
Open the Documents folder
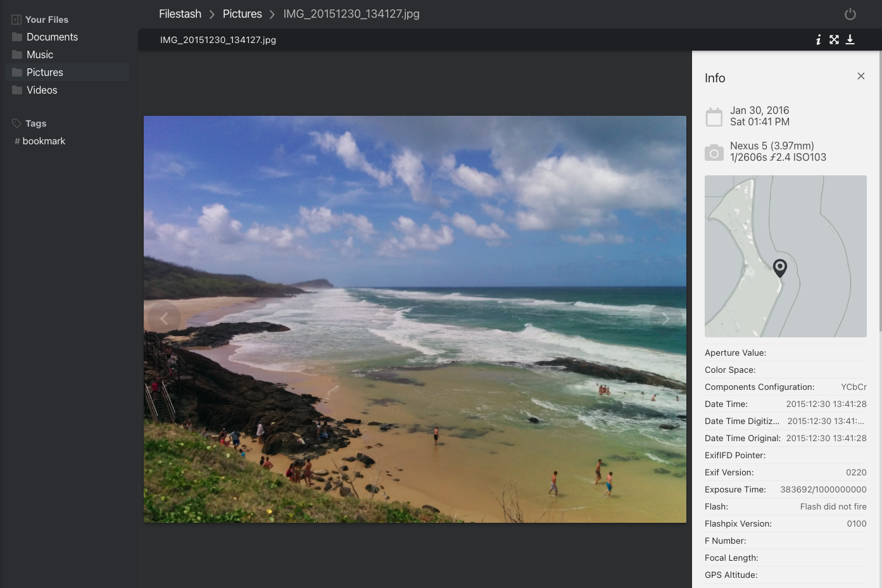point(67,37)
